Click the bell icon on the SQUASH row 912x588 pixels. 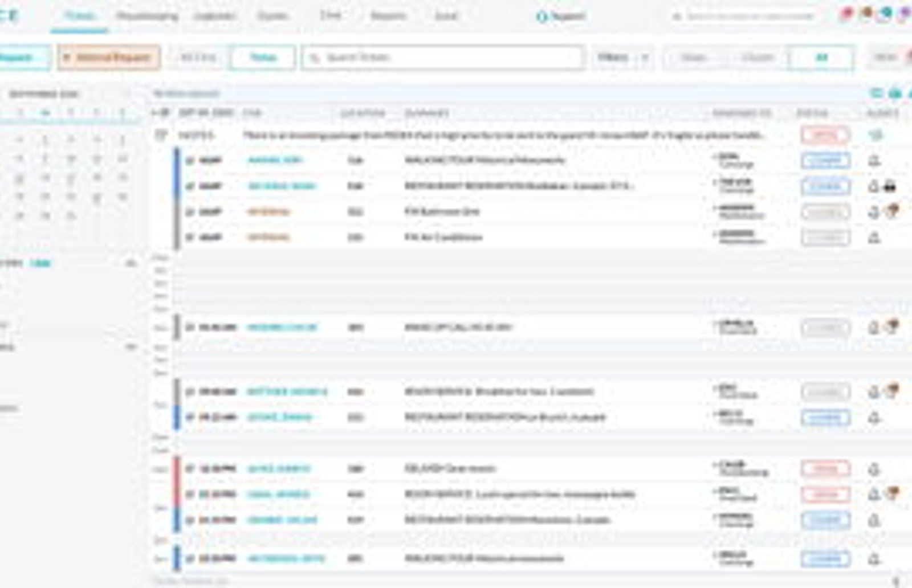(874, 469)
